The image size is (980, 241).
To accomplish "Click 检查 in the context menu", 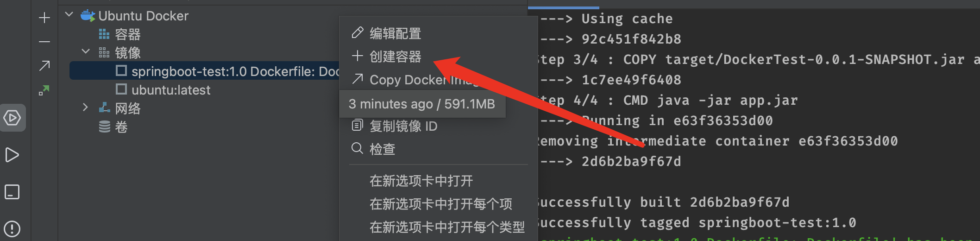I will click(382, 149).
